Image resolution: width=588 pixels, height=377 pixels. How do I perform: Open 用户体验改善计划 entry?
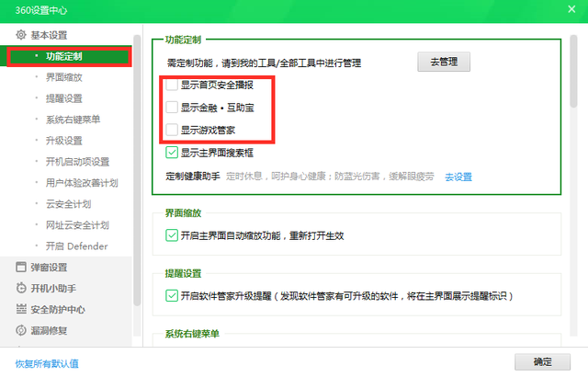[82, 183]
